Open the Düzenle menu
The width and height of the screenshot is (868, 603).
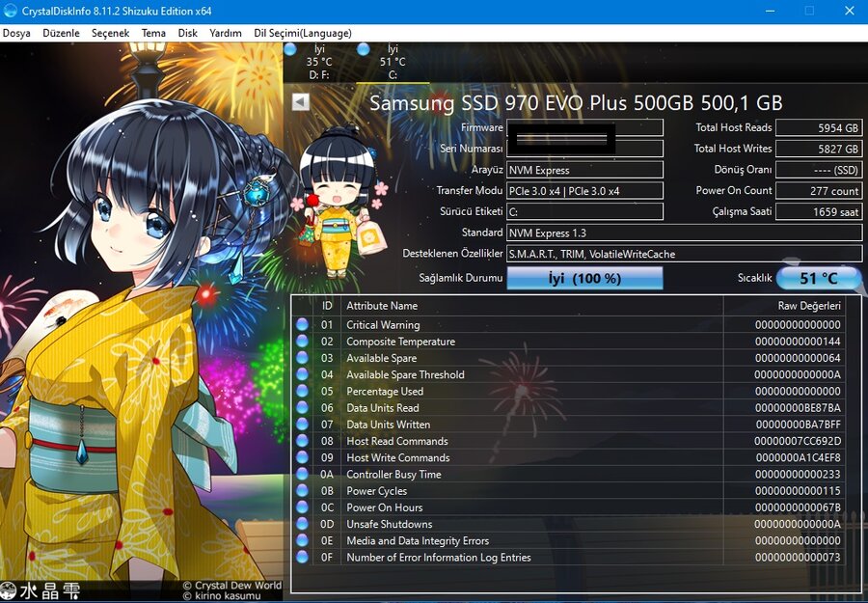62,33
